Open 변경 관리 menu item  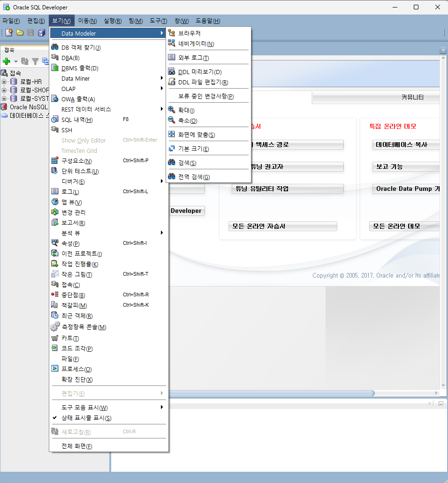pyautogui.click(x=109, y=212)
